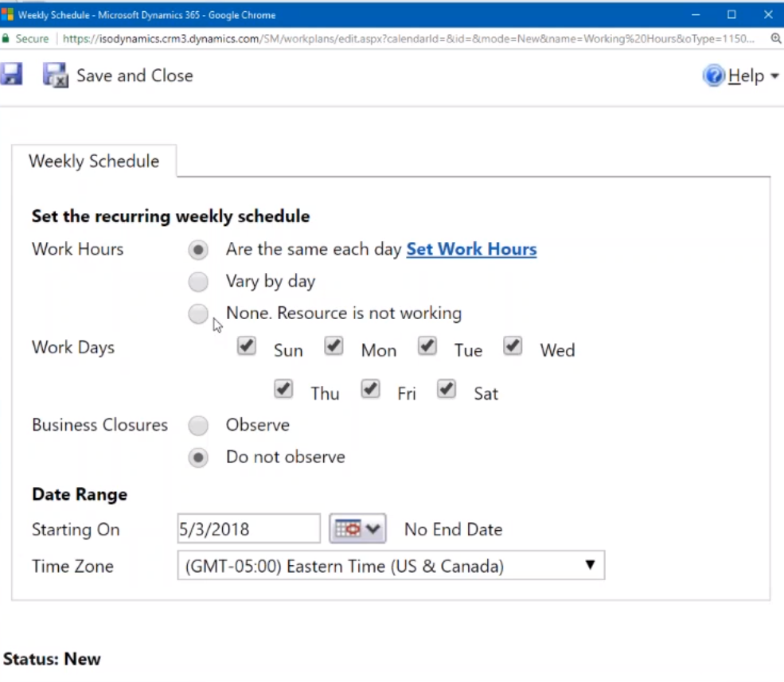This screenshot has width=784, height=682.
Task: Select 'Vary by day' radio button
Action: [x=198, y=282]
